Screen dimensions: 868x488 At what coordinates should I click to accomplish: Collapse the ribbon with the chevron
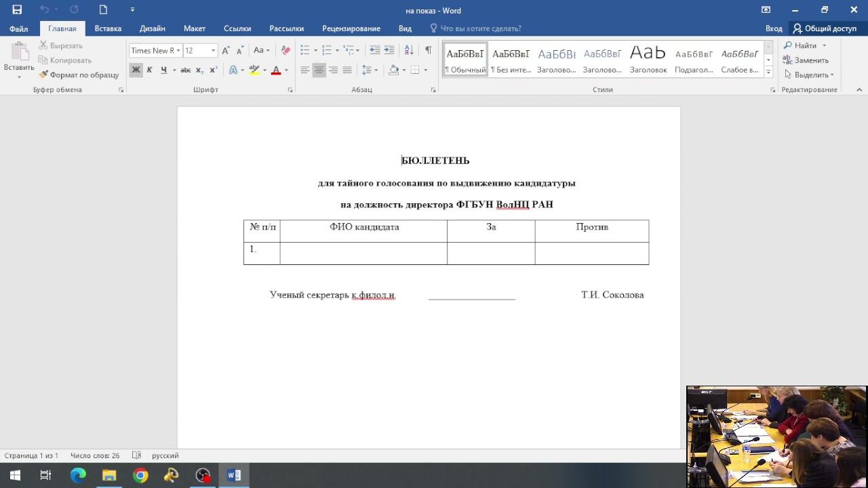coord(859,89)
